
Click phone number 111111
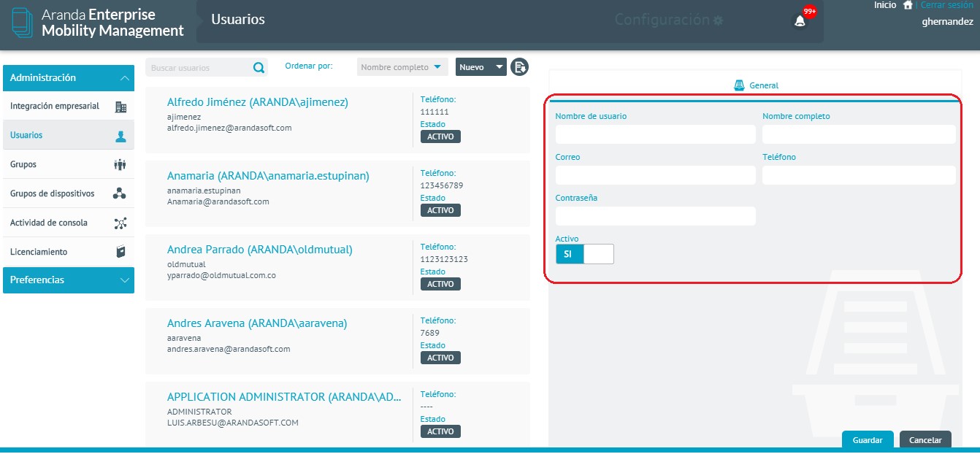pyautogui.click(x=435, y=112)
